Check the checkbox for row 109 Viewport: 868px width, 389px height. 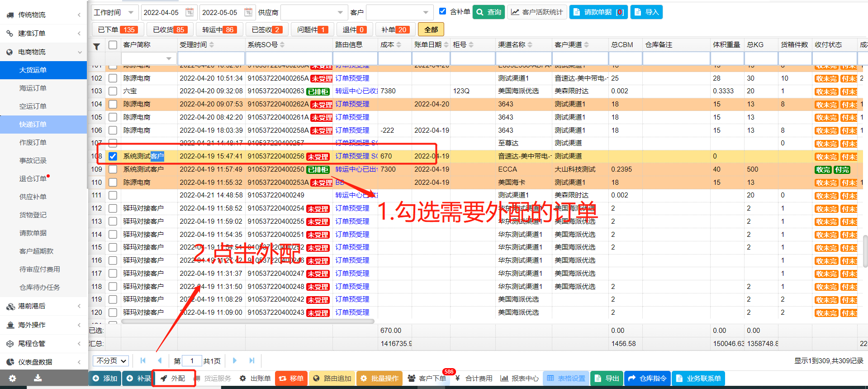point(113,169)
